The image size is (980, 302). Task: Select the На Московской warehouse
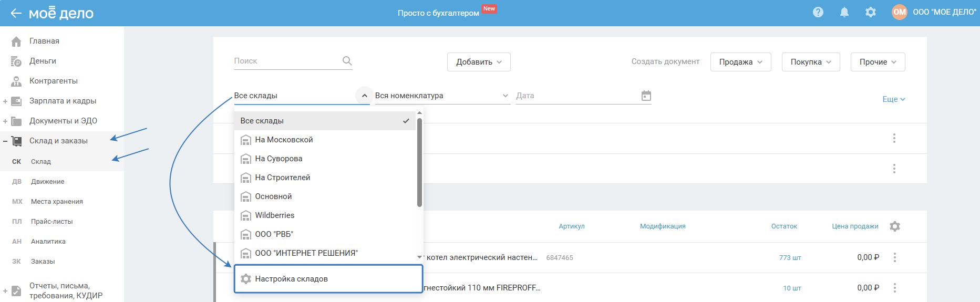[x=284, y=140]
